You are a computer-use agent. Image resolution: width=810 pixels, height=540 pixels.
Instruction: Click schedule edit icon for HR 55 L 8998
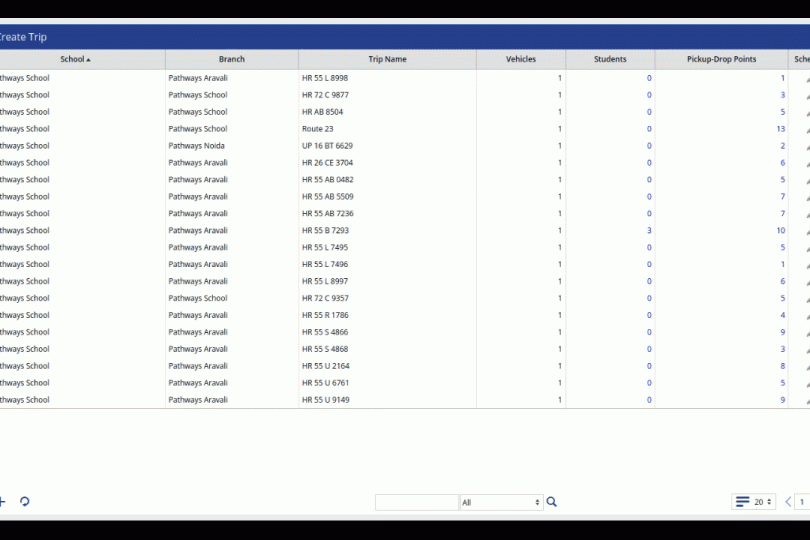point(806,79)
